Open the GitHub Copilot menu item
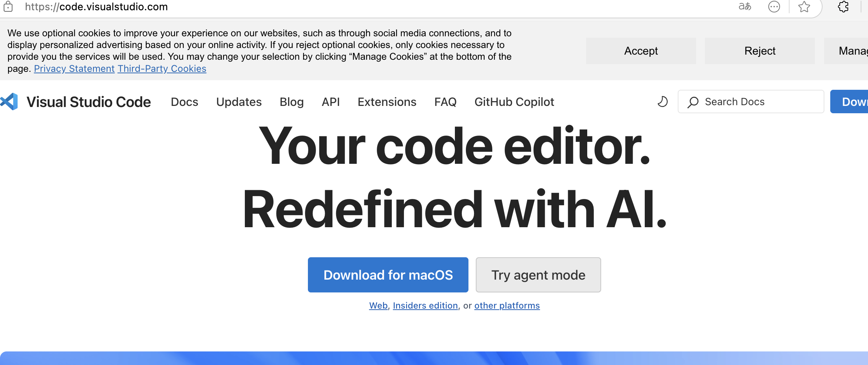The height and width of the screenshot is (365, 868). pyautogui.click(x=514, y=102)
